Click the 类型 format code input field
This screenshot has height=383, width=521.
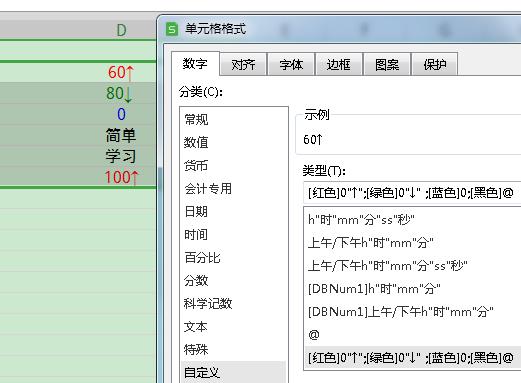point(412,193)
